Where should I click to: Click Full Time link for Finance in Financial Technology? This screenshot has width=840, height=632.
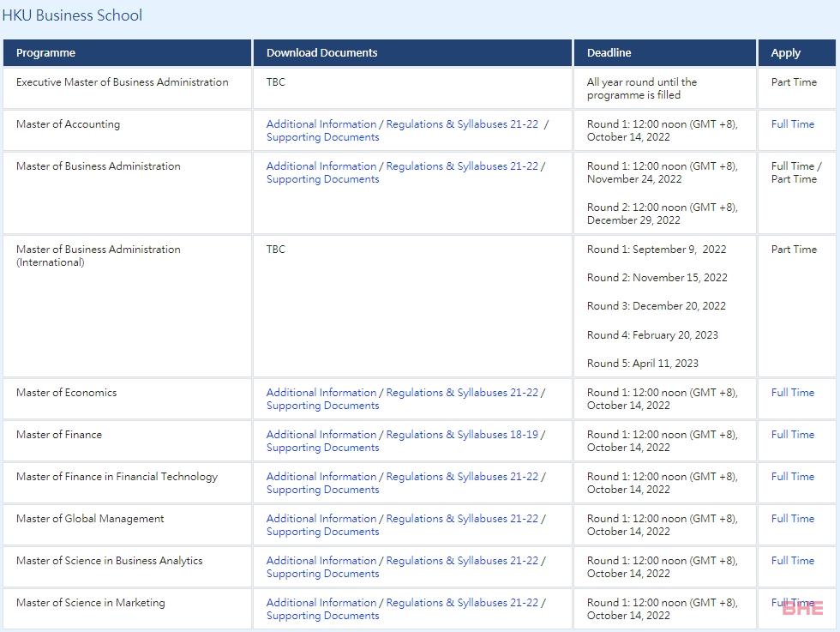pyautogui.click(x=793, y=477)
